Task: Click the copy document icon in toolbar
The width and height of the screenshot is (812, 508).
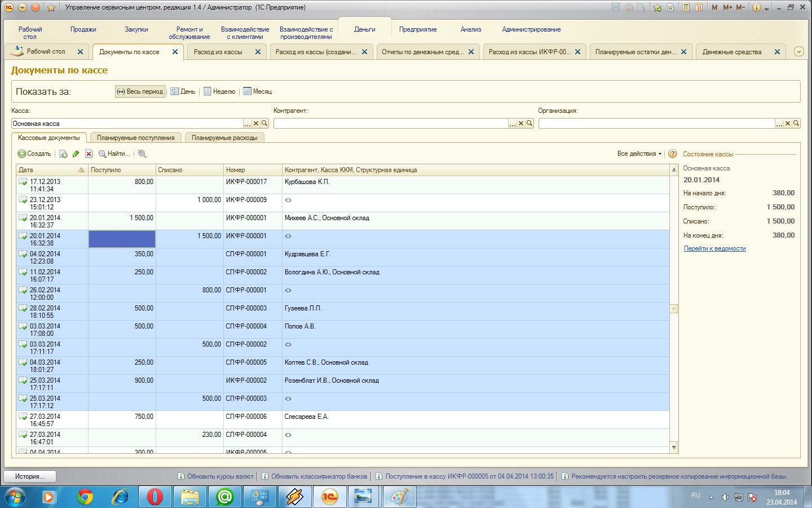Action: pyautogui.click(x=63, y=154)
